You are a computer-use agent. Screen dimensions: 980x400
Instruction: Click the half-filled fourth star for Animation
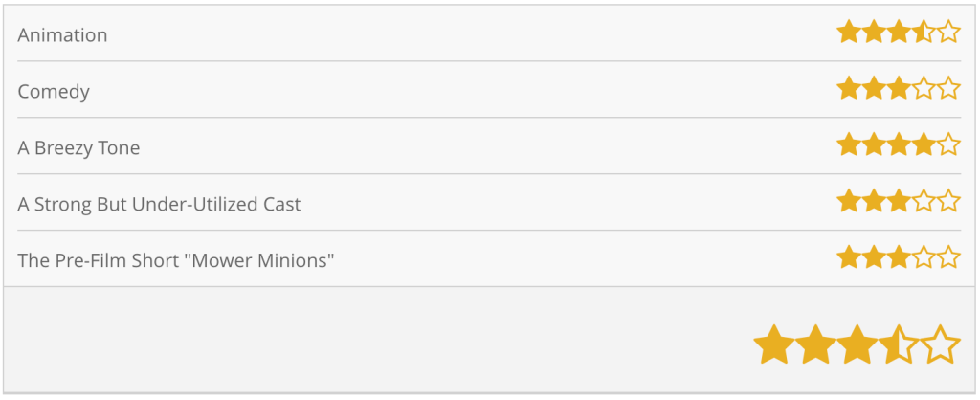tap(923, 33)
